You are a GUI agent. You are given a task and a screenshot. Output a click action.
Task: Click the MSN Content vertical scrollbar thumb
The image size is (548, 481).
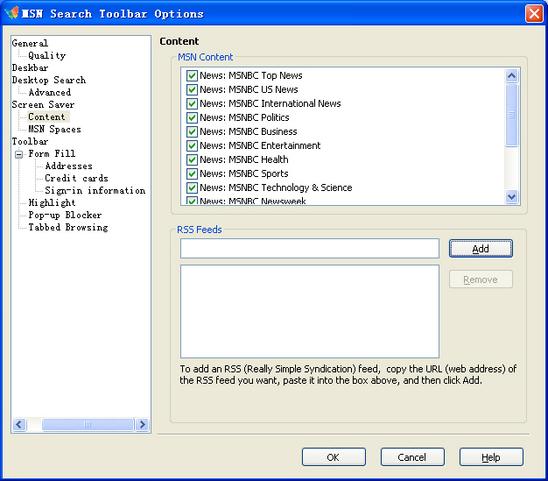pyautogui.click(x=512, y=115)
